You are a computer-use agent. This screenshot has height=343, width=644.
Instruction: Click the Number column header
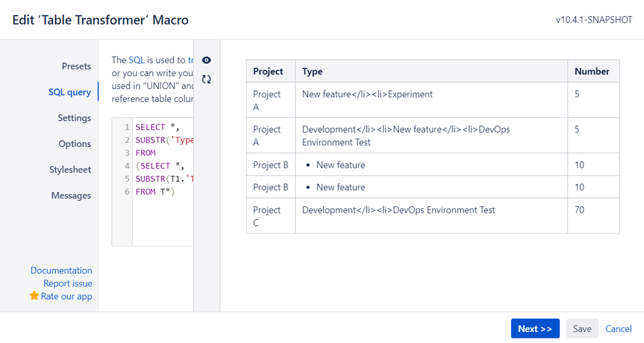[592, 72]
